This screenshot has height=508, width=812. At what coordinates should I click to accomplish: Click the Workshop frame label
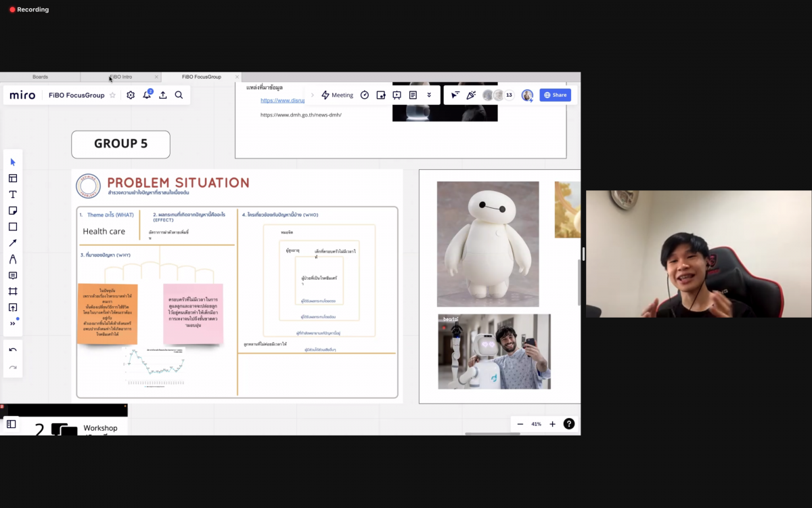(100, 428)
